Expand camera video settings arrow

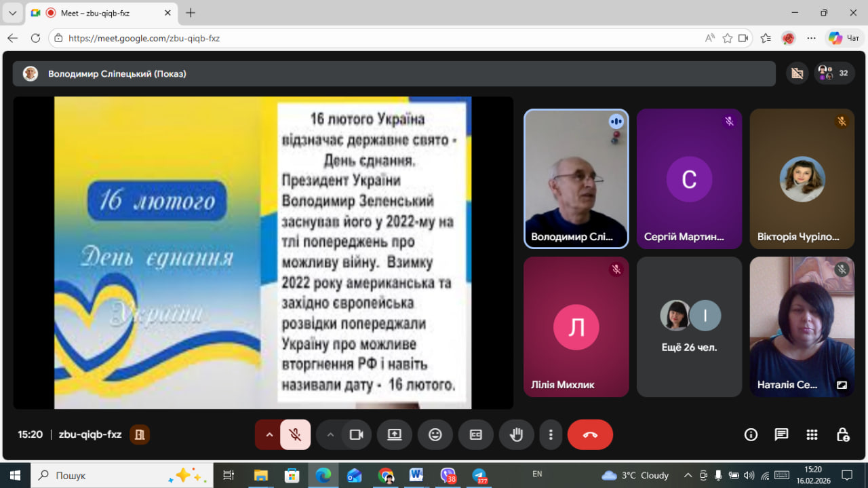pos(330,435)
